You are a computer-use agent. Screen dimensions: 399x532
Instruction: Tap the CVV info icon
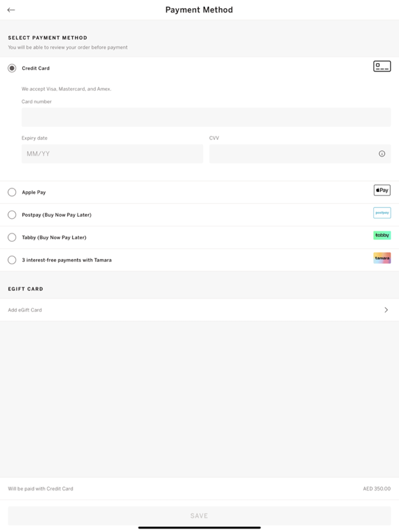coord(382,154)
